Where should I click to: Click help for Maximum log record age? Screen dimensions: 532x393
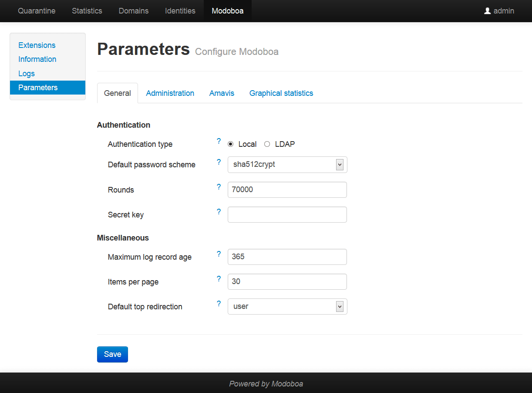(x=219, y=254)
